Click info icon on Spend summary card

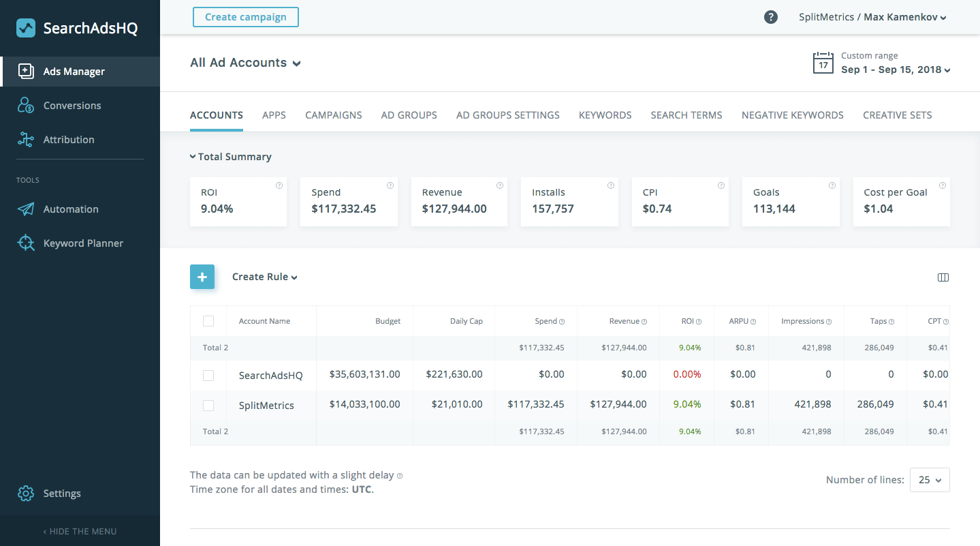coord(390,185)
